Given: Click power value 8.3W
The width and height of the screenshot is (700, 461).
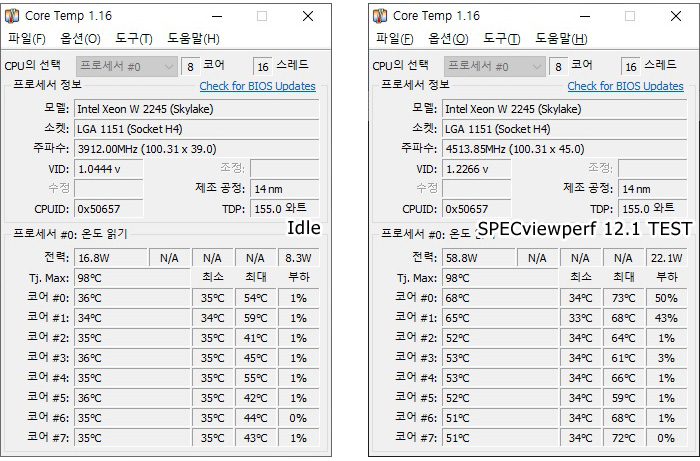Looking at the screenshot, I should [298, 258].
